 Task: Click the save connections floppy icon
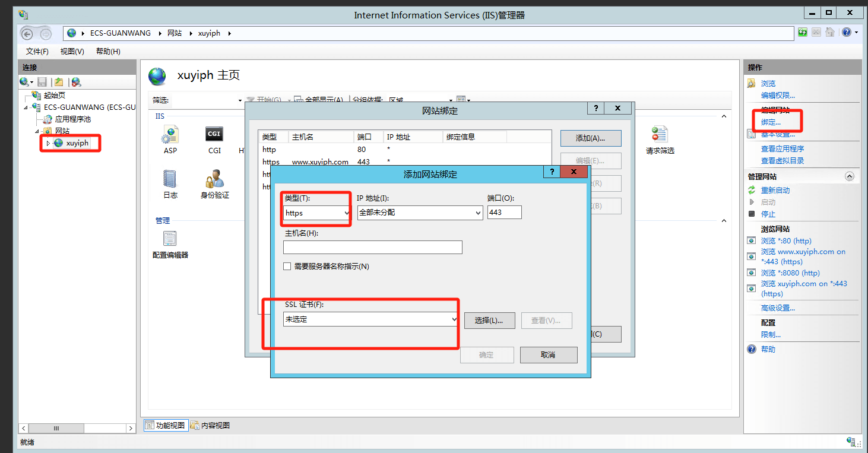[x=42, y=82]
